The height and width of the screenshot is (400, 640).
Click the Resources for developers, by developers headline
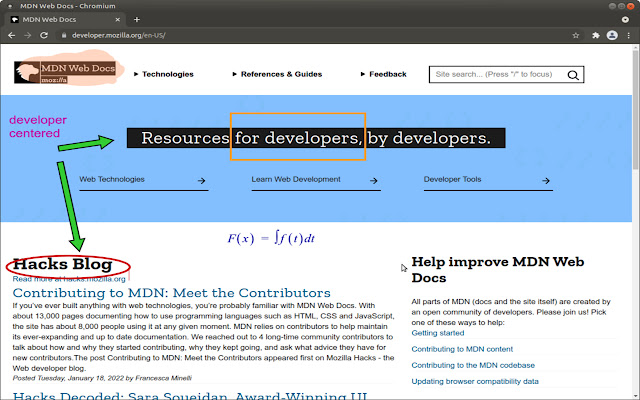click(x=316, y=138)
